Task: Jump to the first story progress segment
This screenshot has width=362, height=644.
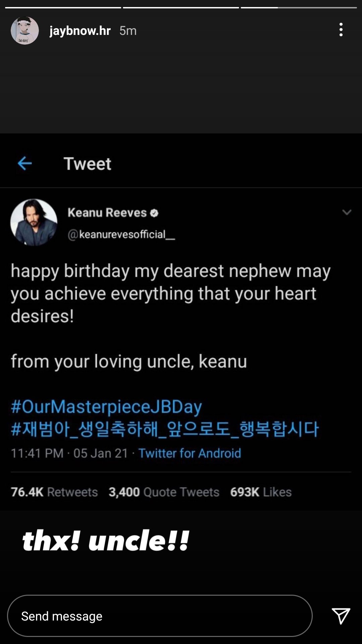Action: (63, 7)
